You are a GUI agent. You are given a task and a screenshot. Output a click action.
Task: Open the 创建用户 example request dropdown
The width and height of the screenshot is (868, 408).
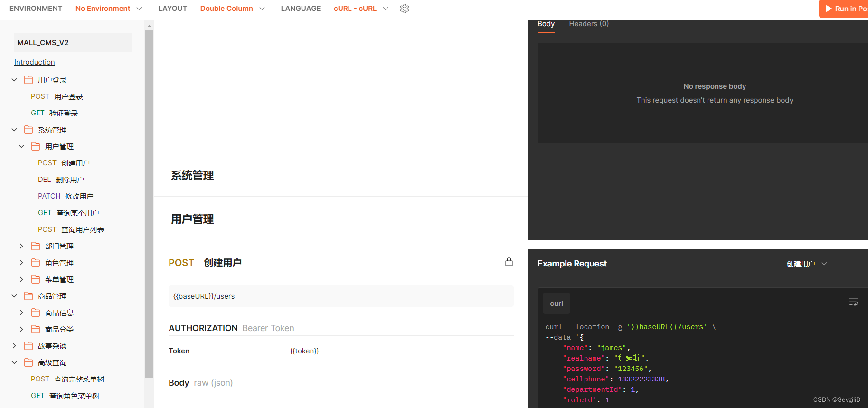pos(807,264)
